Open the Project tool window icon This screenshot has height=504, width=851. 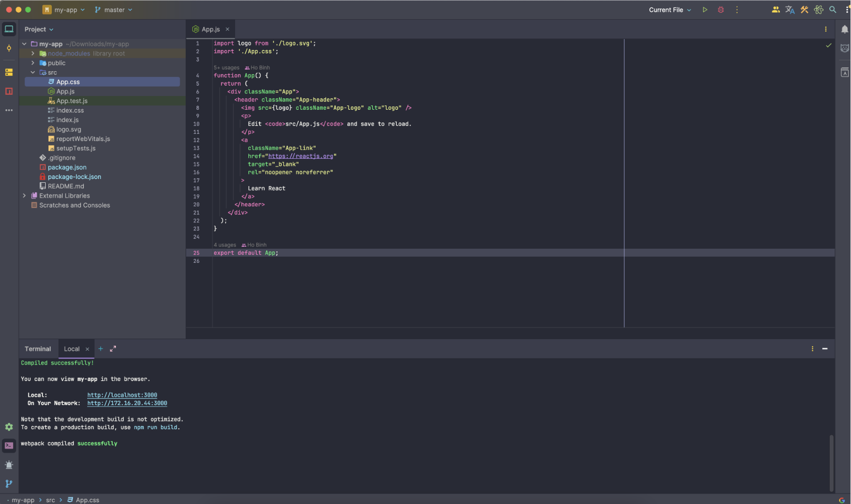point(9,29)
